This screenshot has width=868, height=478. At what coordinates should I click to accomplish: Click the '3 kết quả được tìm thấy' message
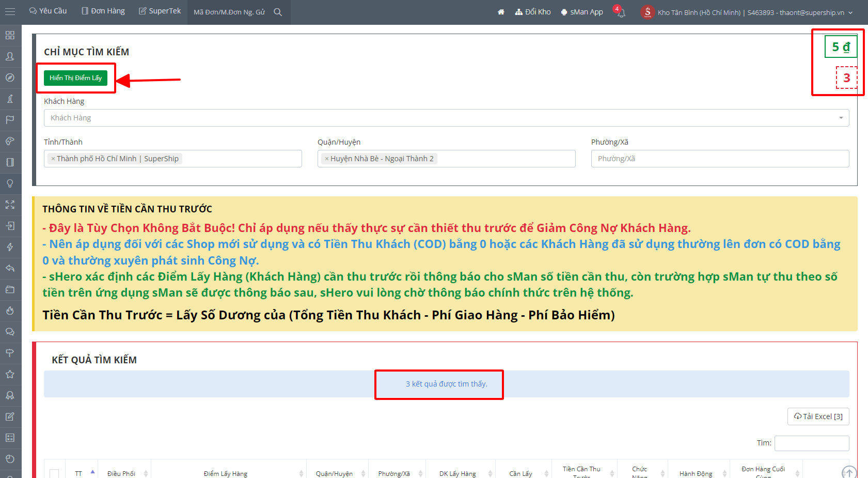tap(447, 384)
